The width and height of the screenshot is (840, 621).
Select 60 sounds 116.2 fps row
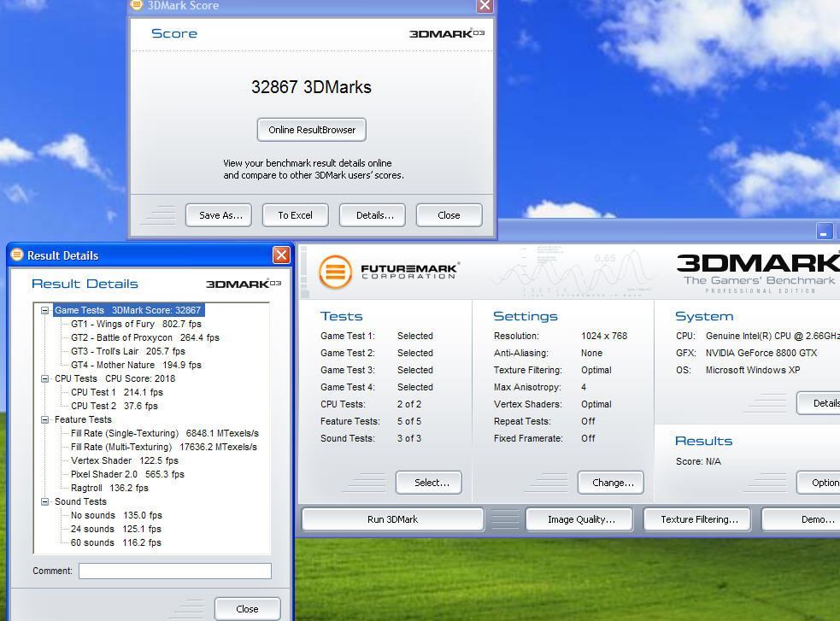point(115,542)
